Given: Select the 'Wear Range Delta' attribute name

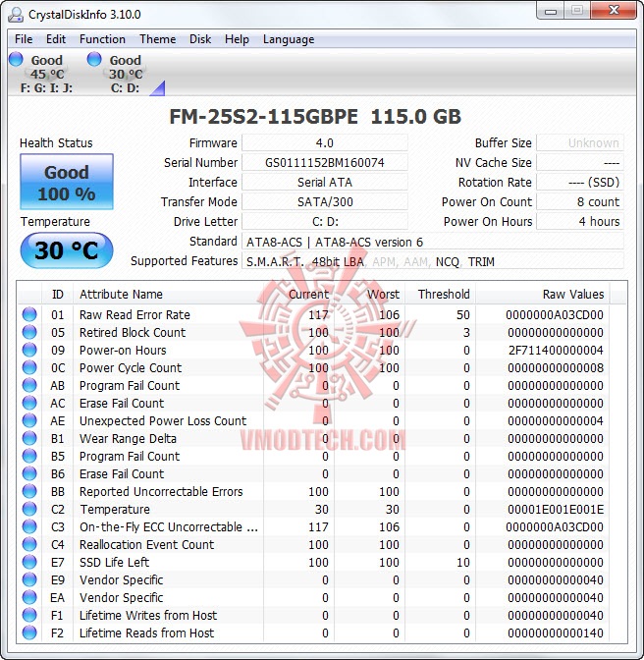Looking at the screenshot, I should (128, 439).
